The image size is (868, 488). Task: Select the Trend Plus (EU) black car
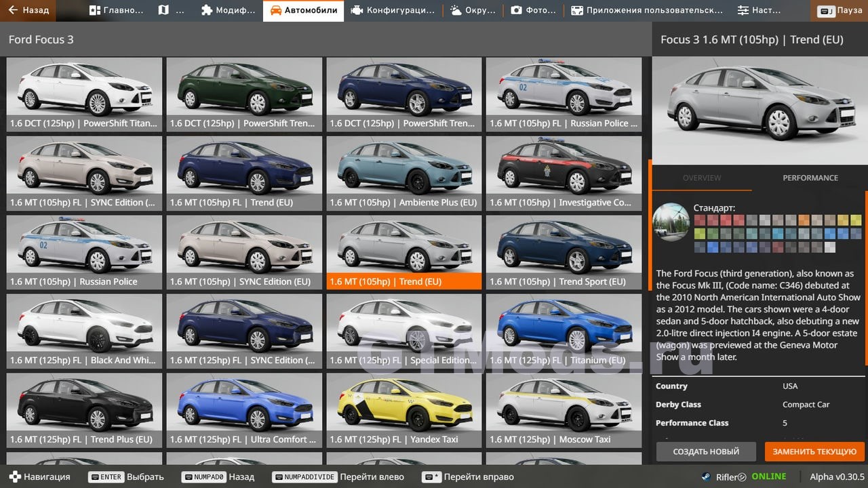tap(84, 410)
